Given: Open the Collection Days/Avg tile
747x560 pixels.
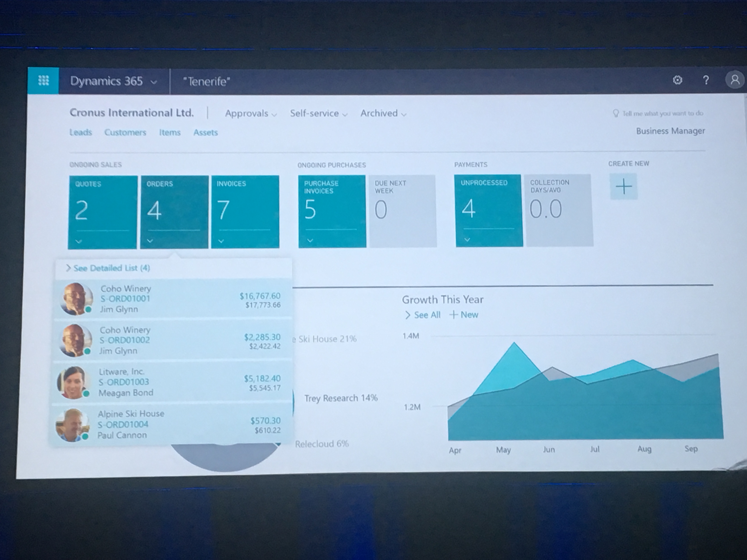Looking at the screenshot, I should [x=559, y=210].
